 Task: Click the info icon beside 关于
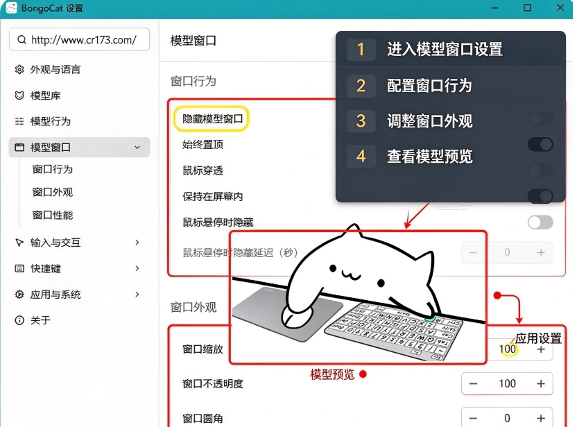pos(19,321)
